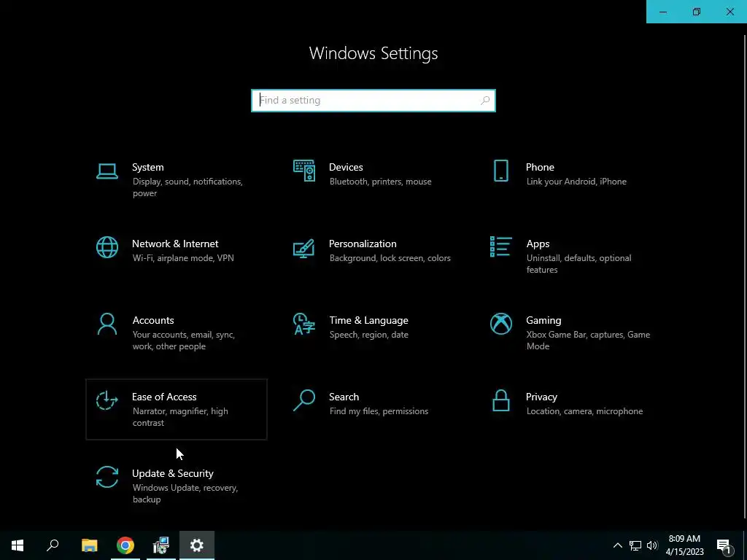Open the volume tray icon
The height and width of the screenshot is (560, 747).
[652, 545]
